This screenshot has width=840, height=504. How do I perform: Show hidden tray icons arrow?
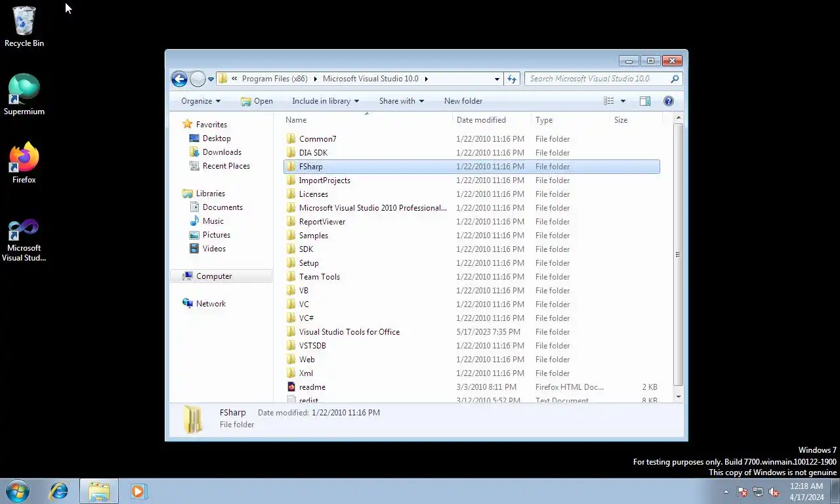[x=726, y=492]
